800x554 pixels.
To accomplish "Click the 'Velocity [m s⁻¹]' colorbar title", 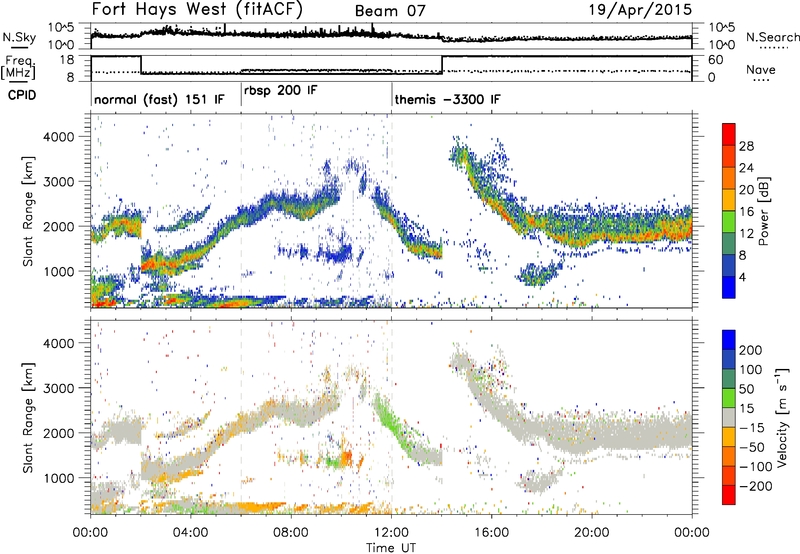I will 782,417.
